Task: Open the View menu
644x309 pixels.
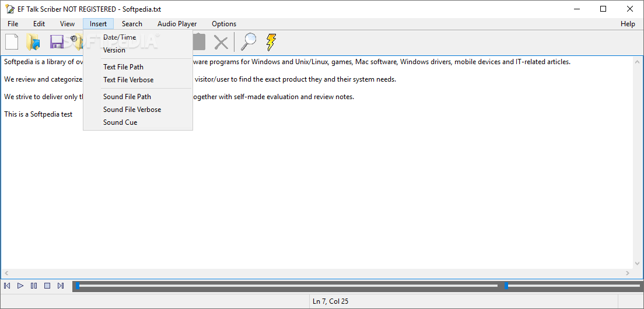Action: [x=67, y=24]
